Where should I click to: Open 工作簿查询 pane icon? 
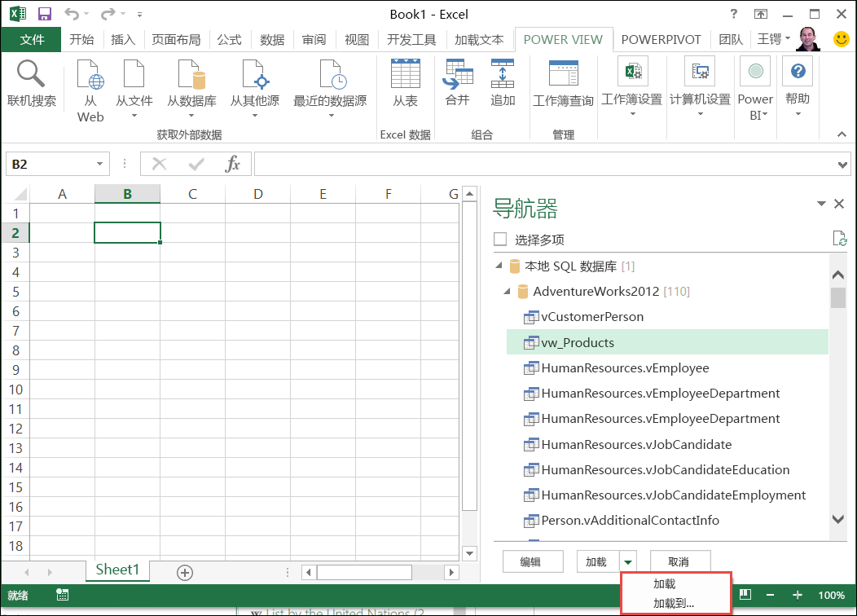pyautogui.click(x=563, y=75)
